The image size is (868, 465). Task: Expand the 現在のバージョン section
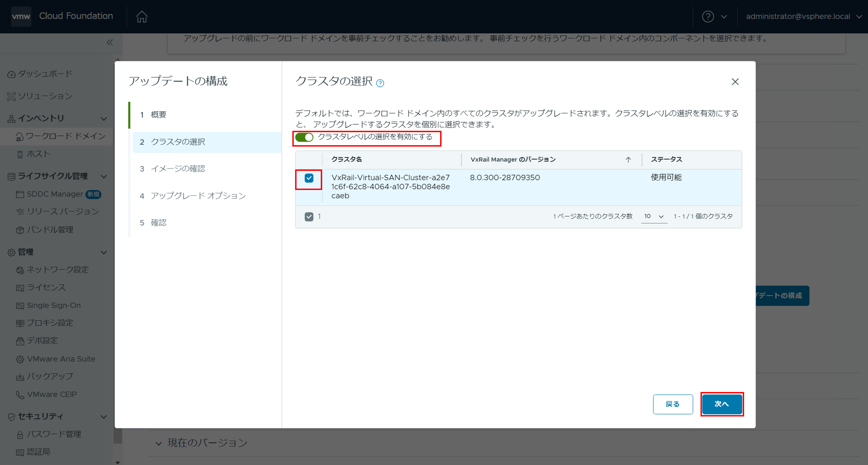[158, 443]
